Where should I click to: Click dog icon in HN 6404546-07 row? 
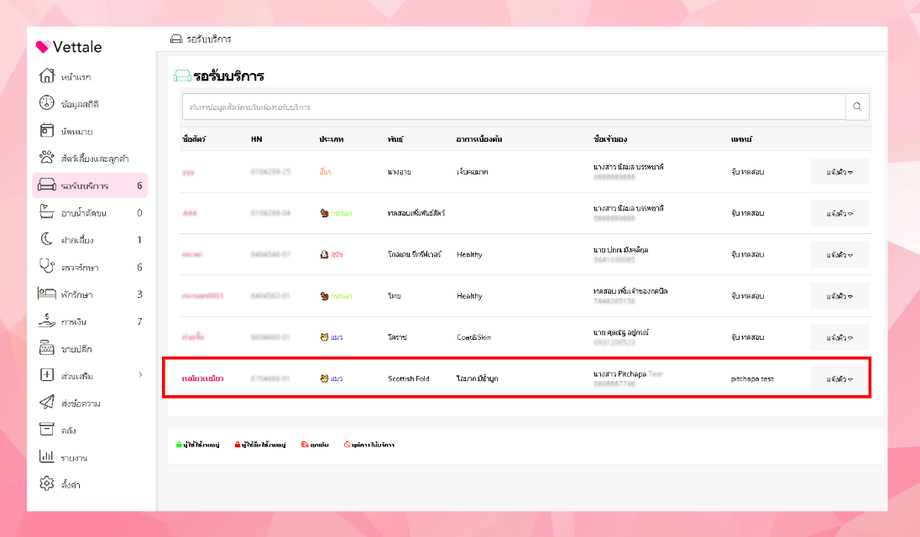(324, 255)
